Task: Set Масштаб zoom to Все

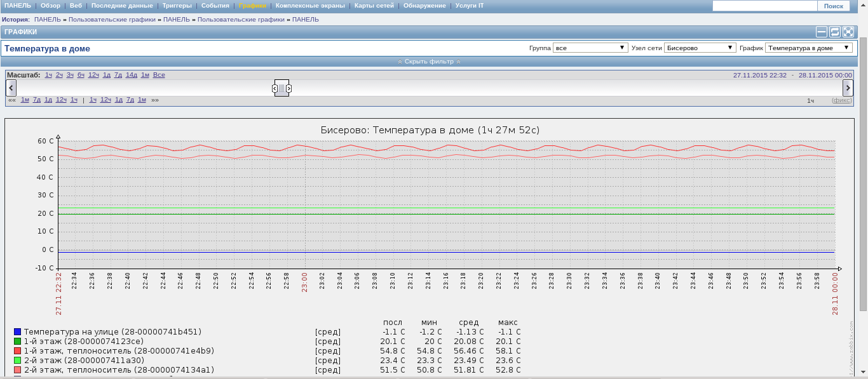Action: 159,75
